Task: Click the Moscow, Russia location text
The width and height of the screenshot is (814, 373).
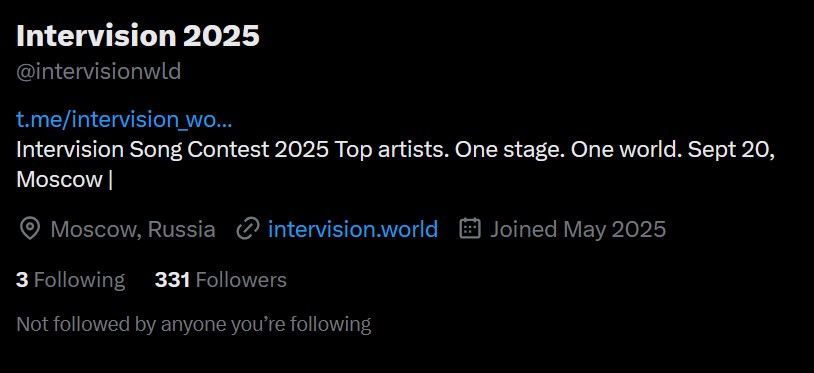Action: point(133,229)
